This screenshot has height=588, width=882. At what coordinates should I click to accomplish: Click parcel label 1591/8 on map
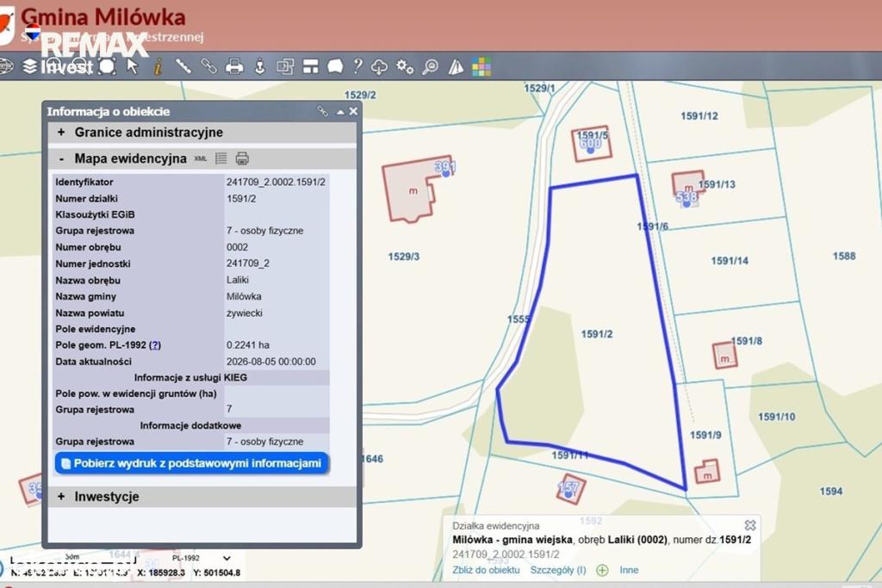tap(747, 341)
